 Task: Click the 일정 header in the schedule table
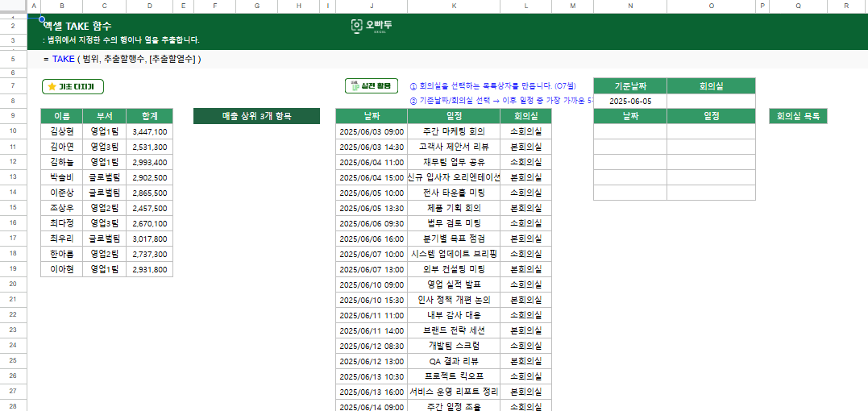tap(454, 116)
